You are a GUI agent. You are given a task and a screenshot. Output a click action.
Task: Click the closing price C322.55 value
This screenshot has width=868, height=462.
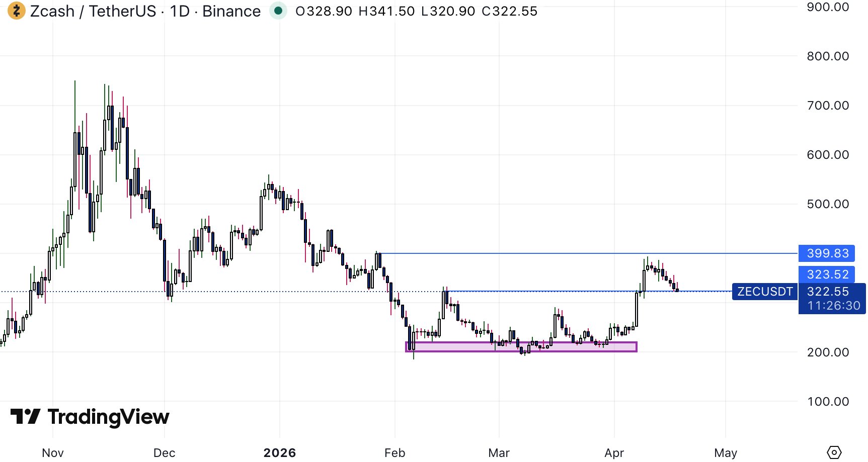coord(509,11)
